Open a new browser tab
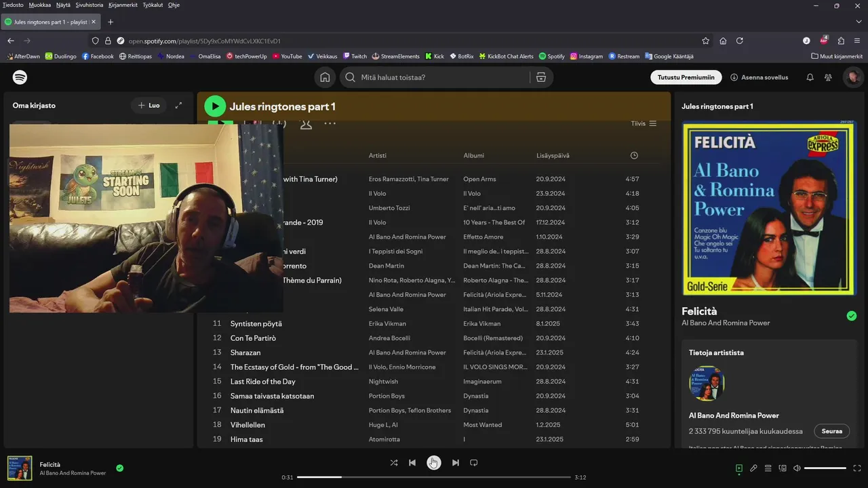The width and height of the screenshot is (868, 488). pyautogui.click(x=111, y=22)
